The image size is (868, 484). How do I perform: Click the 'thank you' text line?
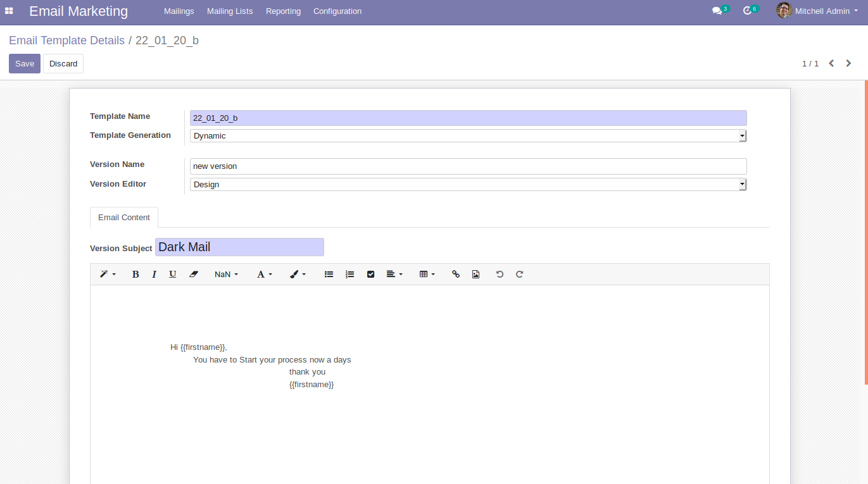(307, 372)
